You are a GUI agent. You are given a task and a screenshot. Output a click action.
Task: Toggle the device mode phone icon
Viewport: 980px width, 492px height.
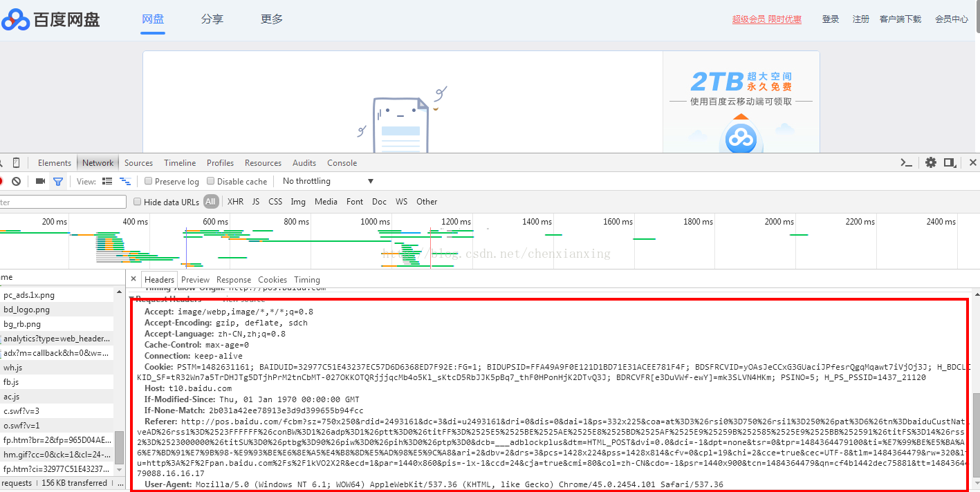tap(16, 163)
